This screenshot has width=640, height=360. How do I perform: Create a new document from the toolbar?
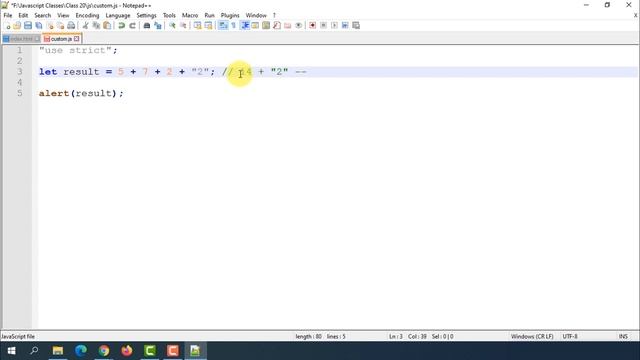point(7,26)
